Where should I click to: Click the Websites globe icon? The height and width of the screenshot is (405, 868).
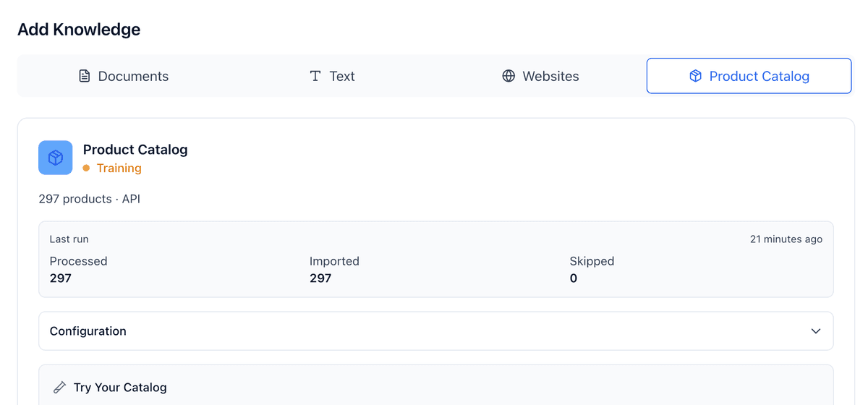click(509, 76)
